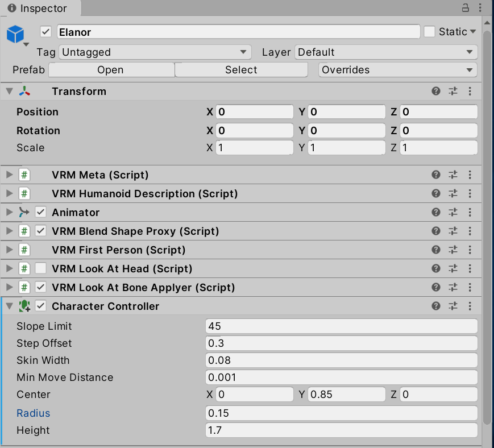Click the prefab Open button
The width and height of the screenshot is (494, 448).
111,70
